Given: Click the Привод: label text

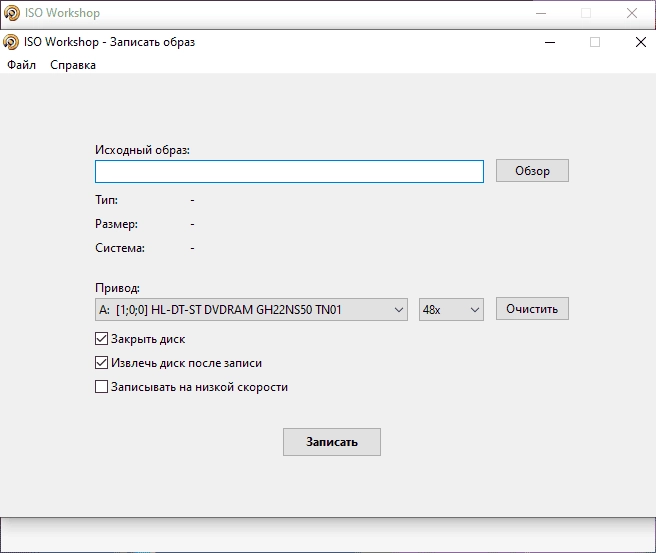Looking at the screenshot, I should pyautogui.click(x=117, y=288).
